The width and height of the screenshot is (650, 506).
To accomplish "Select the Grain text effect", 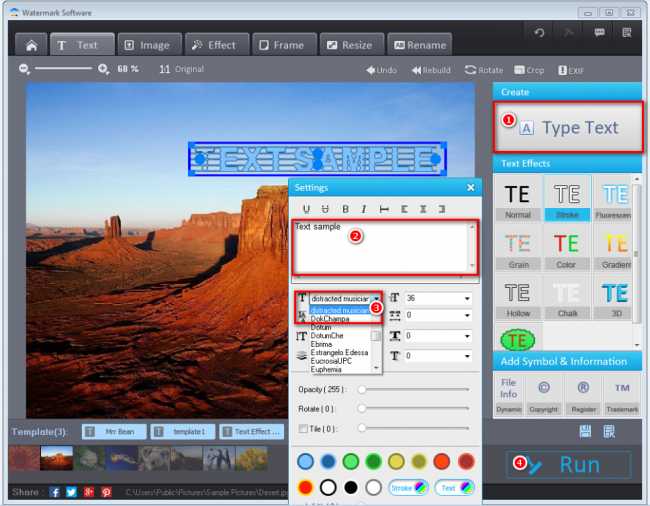I will click(518, 247).
